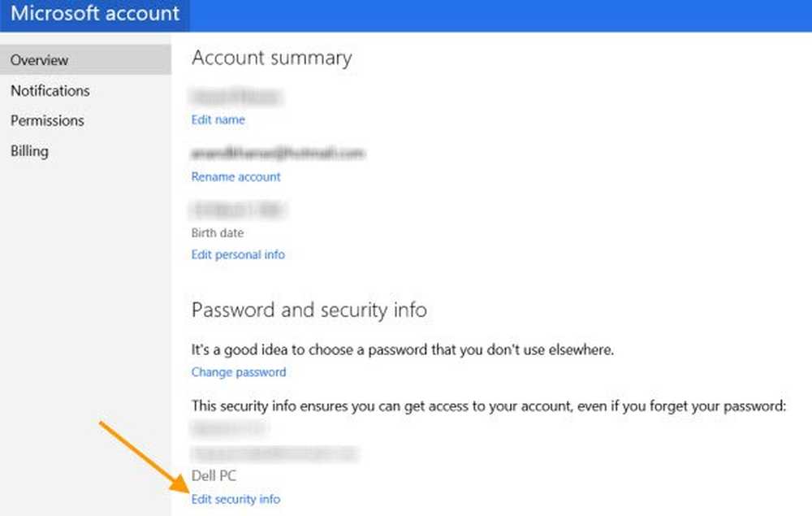The width and height of the screenshot is (812, 516).
Task: Click the Dell PC security entry
Action: click(214, 476)
